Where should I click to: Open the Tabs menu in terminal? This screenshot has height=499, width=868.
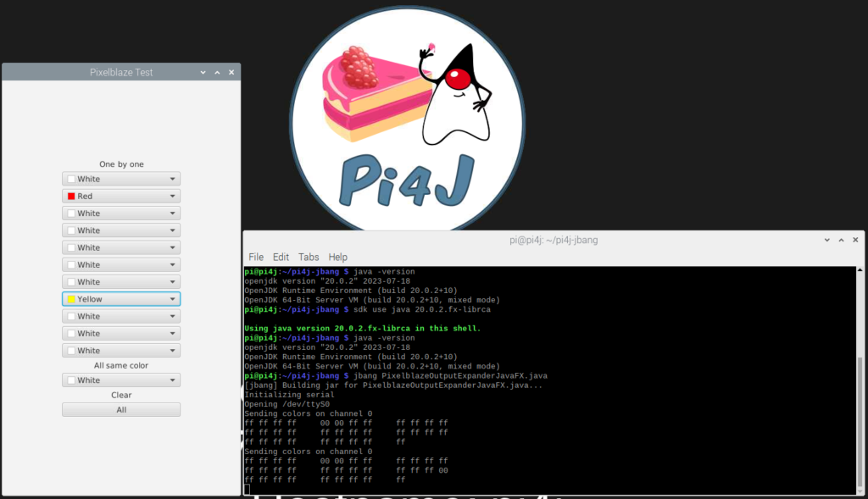309,258
